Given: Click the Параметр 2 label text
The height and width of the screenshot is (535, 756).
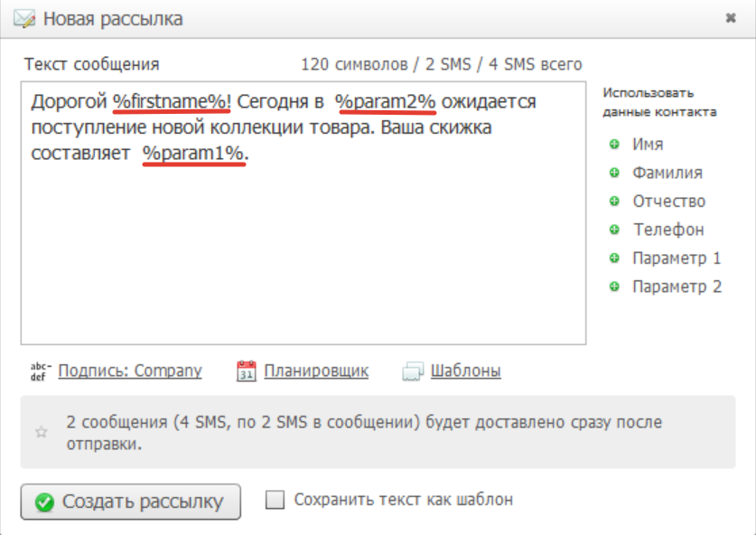Looking at the screenshot, I should click(x=677, y=287).
